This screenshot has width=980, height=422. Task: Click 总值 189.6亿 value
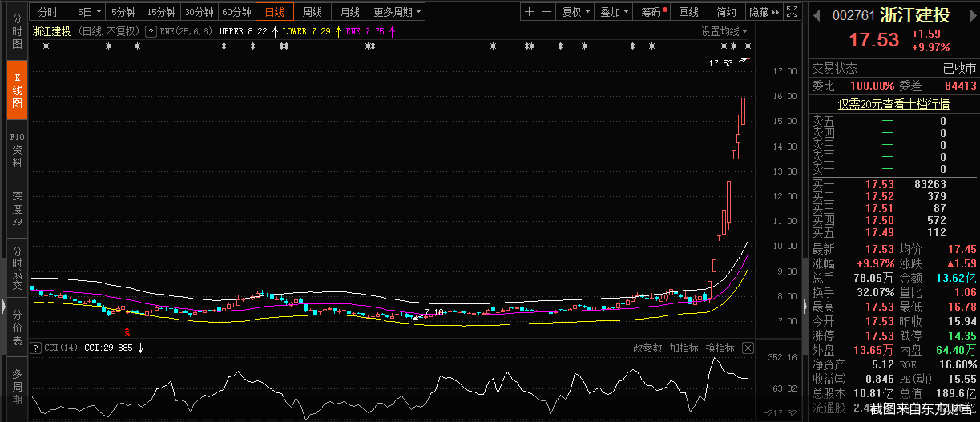point(957,393)
